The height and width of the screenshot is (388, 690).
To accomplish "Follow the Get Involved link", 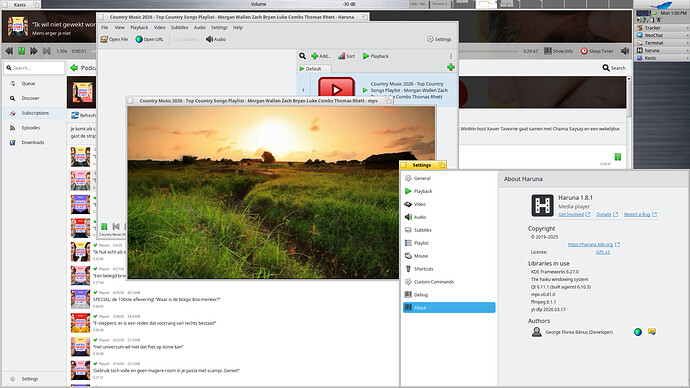I will pyautogui.click(x=574, y=214).
